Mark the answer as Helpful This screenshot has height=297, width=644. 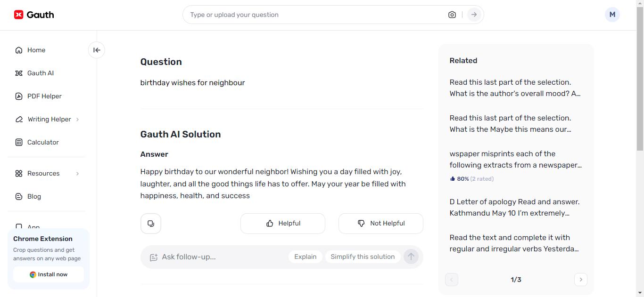click(x=283, y=224)
